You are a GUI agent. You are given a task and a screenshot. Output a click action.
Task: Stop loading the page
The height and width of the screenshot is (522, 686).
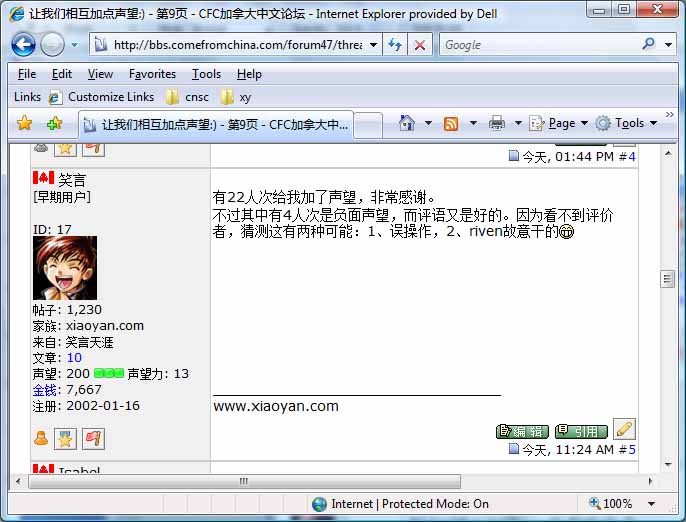click(x=420, y=45)
